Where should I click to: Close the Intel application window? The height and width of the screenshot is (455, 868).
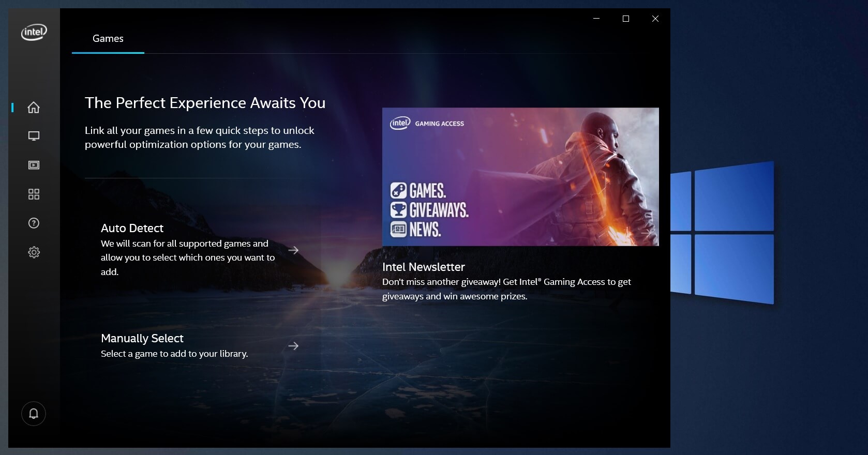pyautogui.click(x=655, y=19)
